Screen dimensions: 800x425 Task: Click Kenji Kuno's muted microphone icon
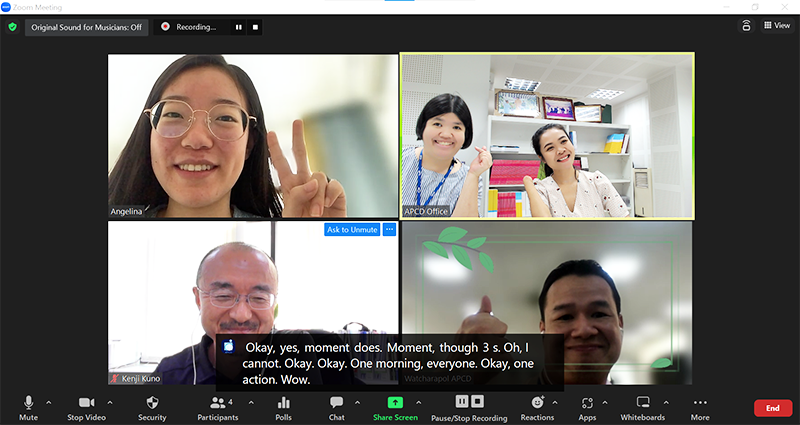115,379
